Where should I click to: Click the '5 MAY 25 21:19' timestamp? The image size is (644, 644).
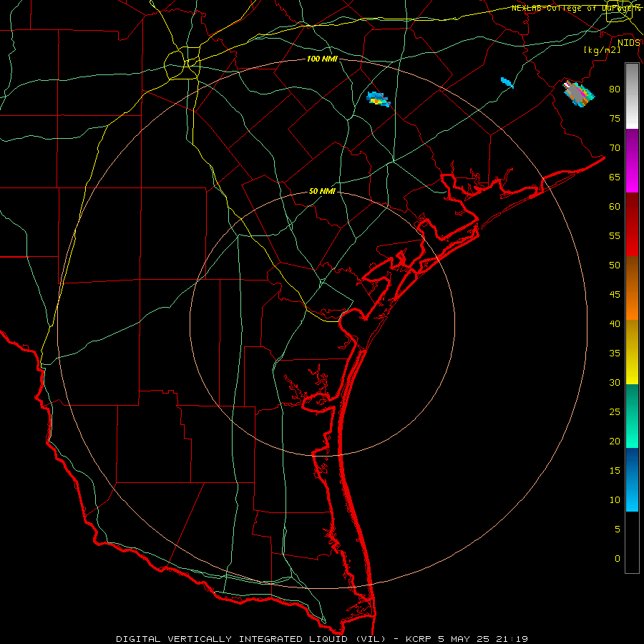click(x=483, y=639)
